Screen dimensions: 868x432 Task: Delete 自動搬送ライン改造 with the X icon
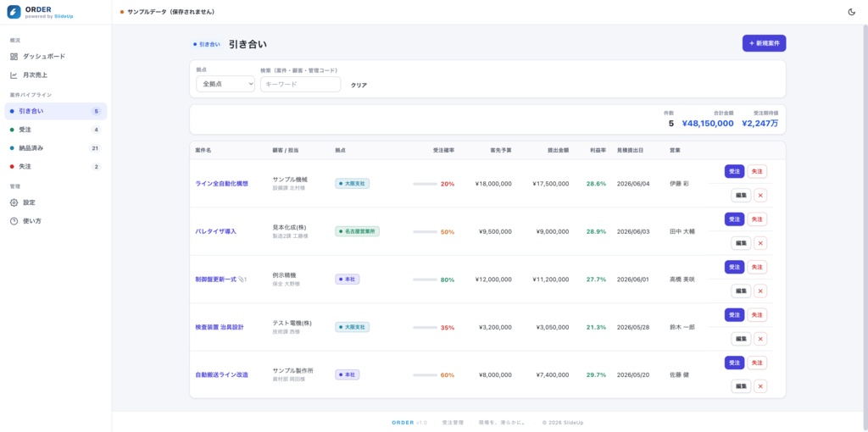click(760, 386)
